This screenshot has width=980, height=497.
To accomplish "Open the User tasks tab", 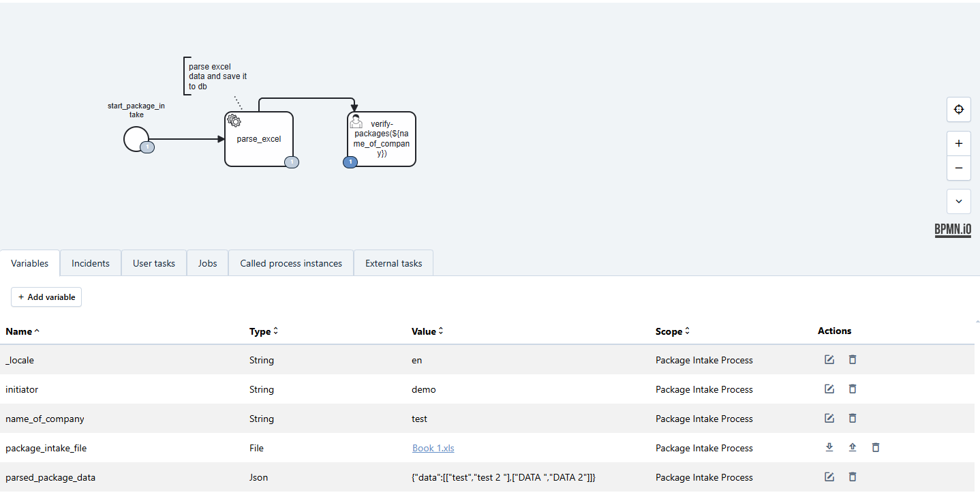I will 154,263.
